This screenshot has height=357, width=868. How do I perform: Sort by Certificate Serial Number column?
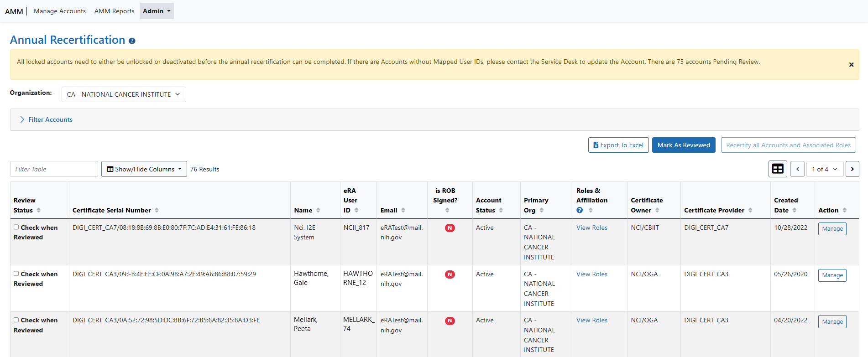click(x=157, y=210)
